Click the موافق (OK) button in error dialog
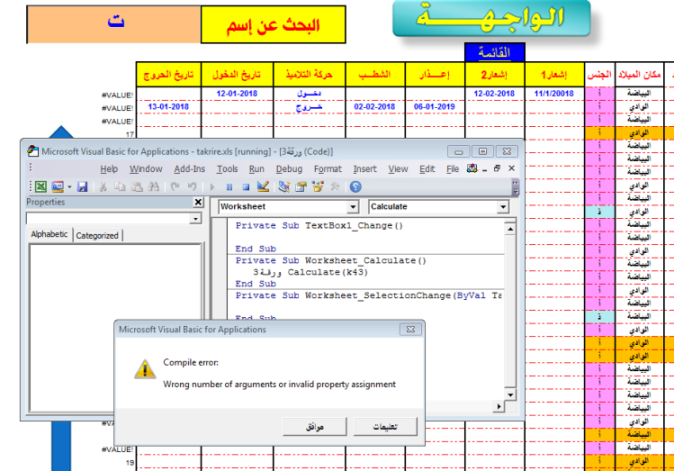The width and height of the screenshot is (674, 471). pyautogui.click(x=314, y=427)
